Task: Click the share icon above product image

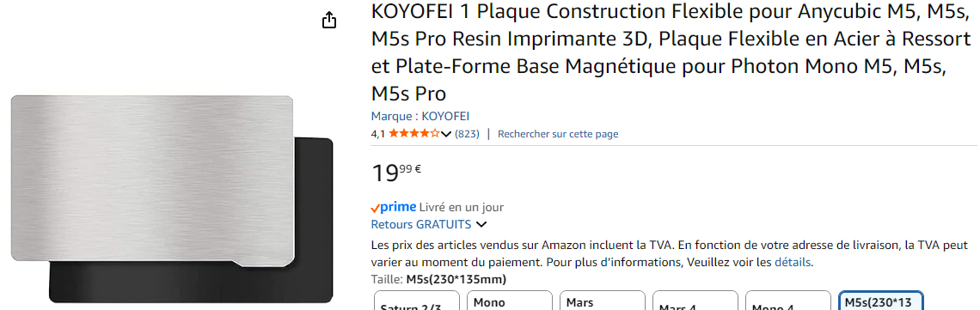Action: [329, 21]
